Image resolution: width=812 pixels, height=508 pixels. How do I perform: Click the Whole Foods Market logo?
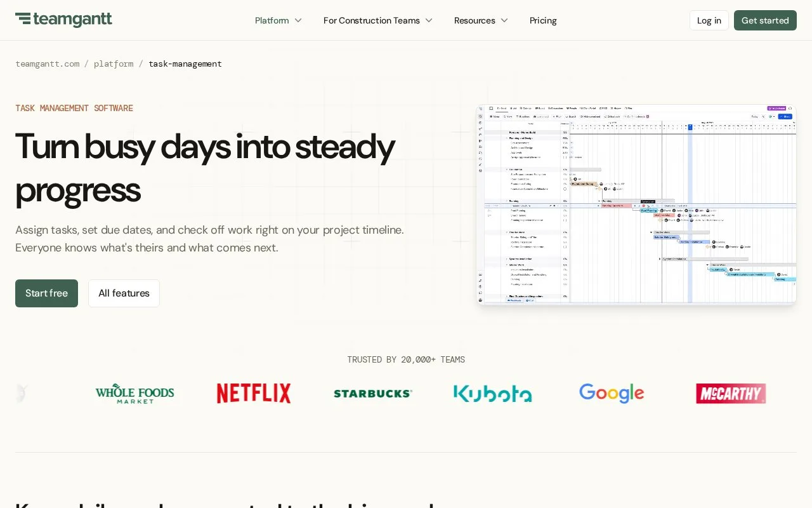point(134,394)
